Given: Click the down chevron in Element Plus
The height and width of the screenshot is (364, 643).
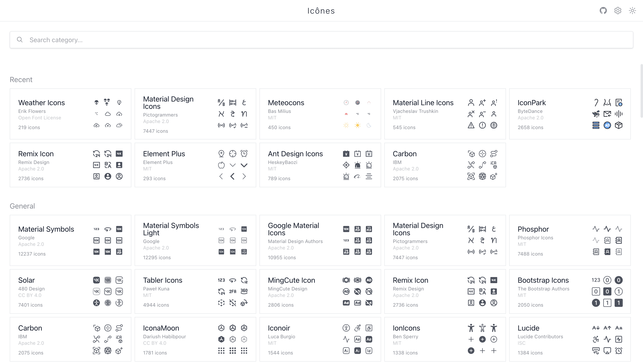Looking at the screenshot, I should click(x=233, y=165).
